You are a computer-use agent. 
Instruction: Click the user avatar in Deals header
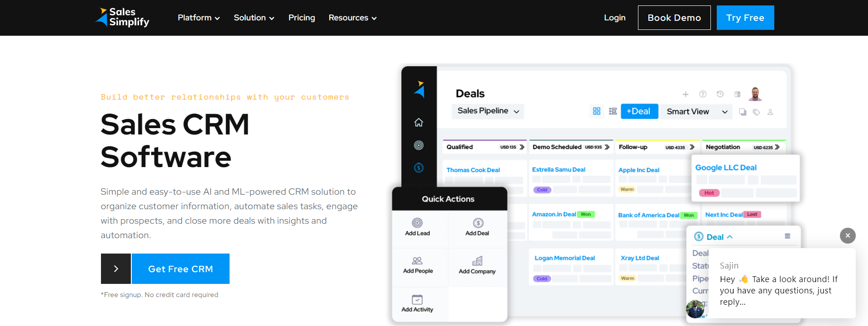[x=755, y=94]
